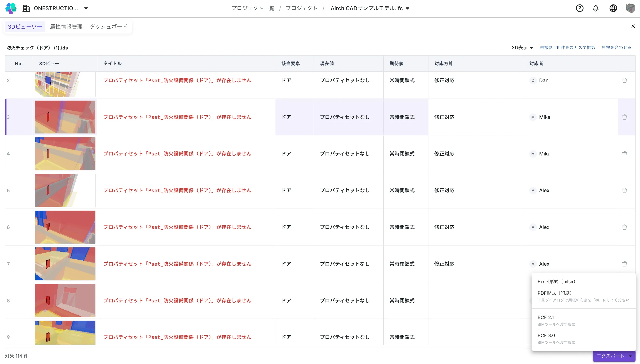Go to プロジェクト一覧 breadcrumb

(253, 8)
